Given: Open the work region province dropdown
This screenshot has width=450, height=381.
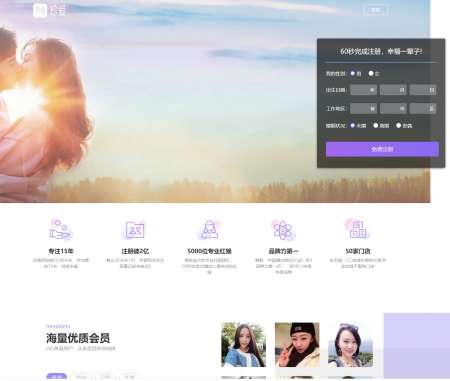Looking at the screenshot, I should 364,108.
